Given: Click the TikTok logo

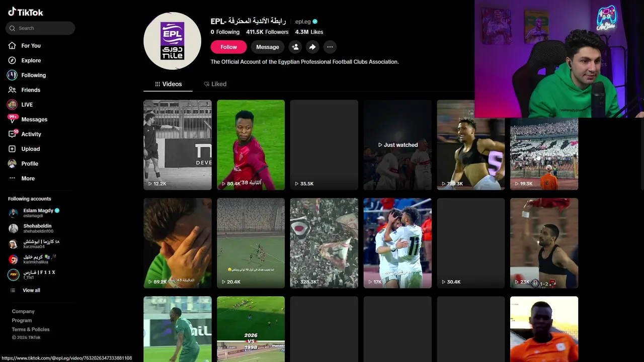Looking at the screenshot, I should [x=26, y=12].
